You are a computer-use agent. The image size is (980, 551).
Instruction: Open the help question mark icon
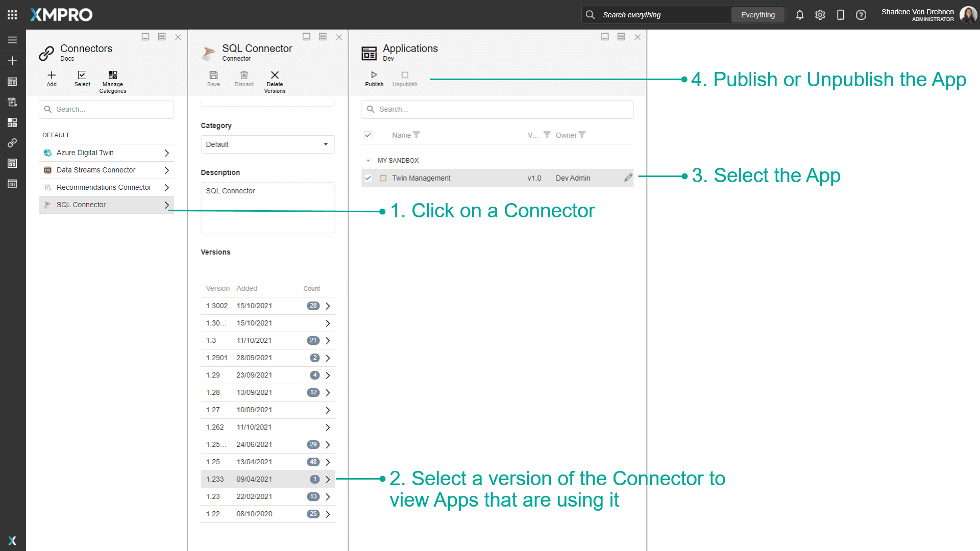861,15
